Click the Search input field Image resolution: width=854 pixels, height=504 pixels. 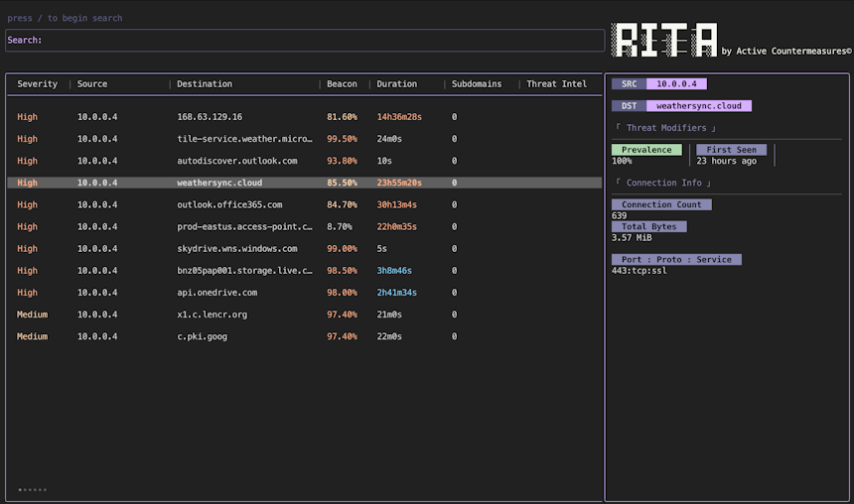point(305,41)
